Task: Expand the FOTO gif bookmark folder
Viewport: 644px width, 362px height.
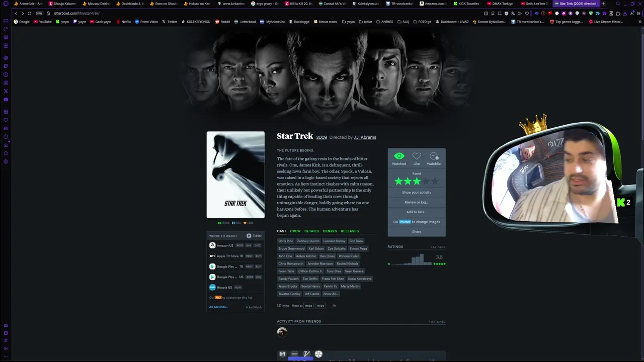Action: 422,22
